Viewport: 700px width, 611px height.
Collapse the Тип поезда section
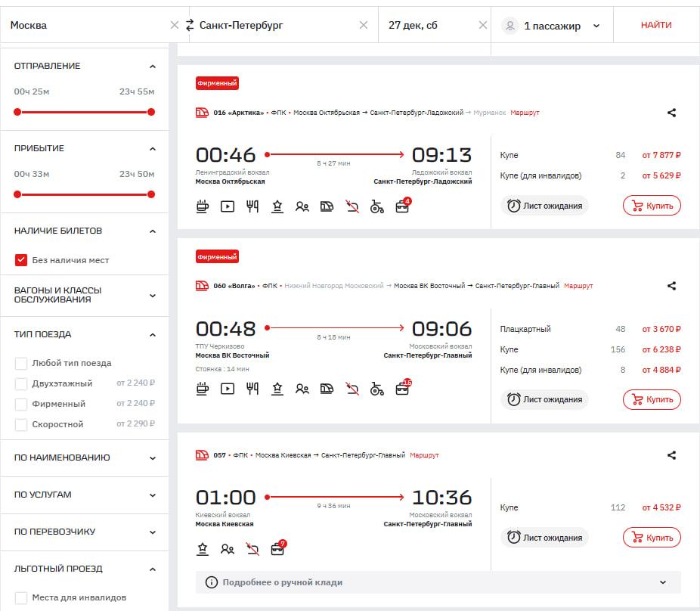(152, 335)
